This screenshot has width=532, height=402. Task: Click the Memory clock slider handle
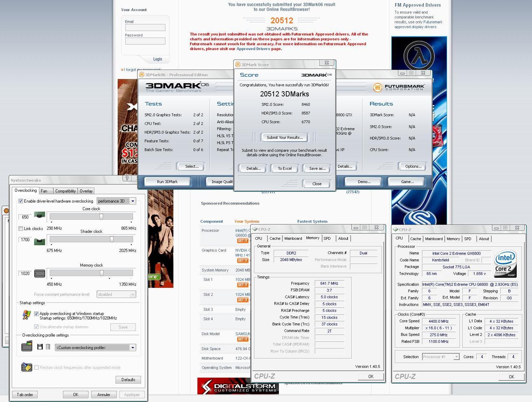coord(102,273)
